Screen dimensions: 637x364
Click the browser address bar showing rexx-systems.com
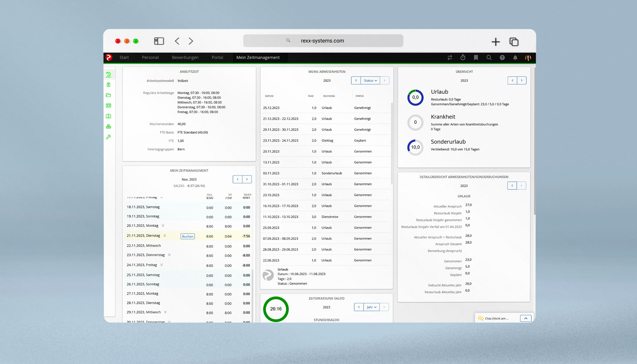[322, 40]
